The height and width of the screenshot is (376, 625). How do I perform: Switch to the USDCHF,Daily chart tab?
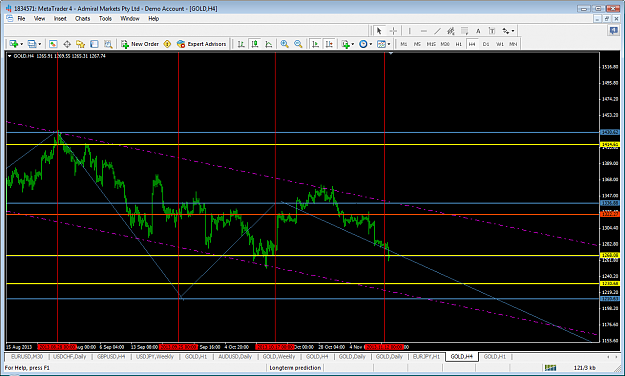tap(69, 356)
